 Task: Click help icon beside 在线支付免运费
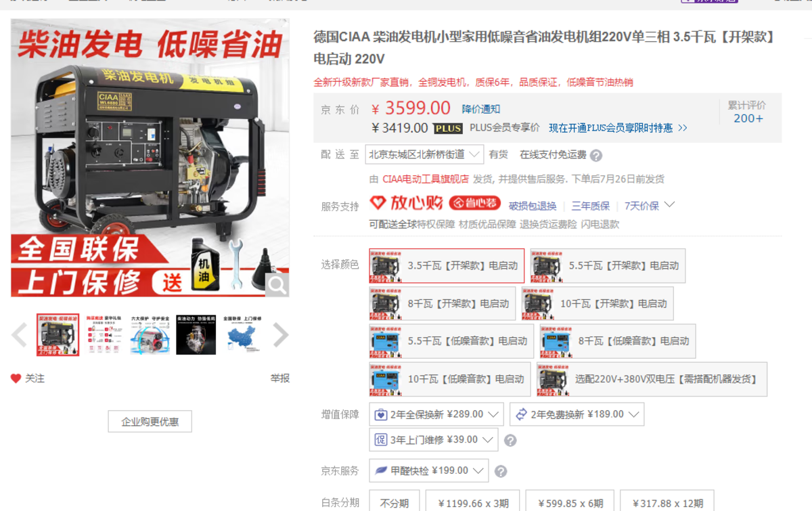point(595,156)
